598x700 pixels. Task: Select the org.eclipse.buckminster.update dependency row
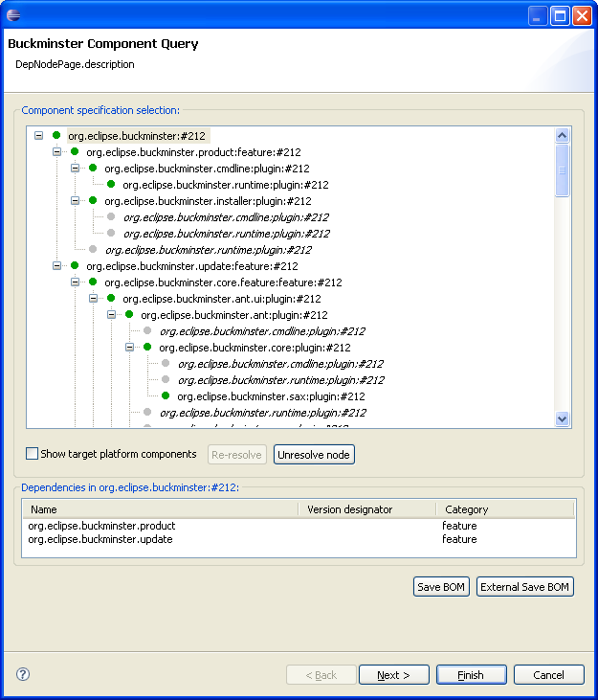(299, 539)
